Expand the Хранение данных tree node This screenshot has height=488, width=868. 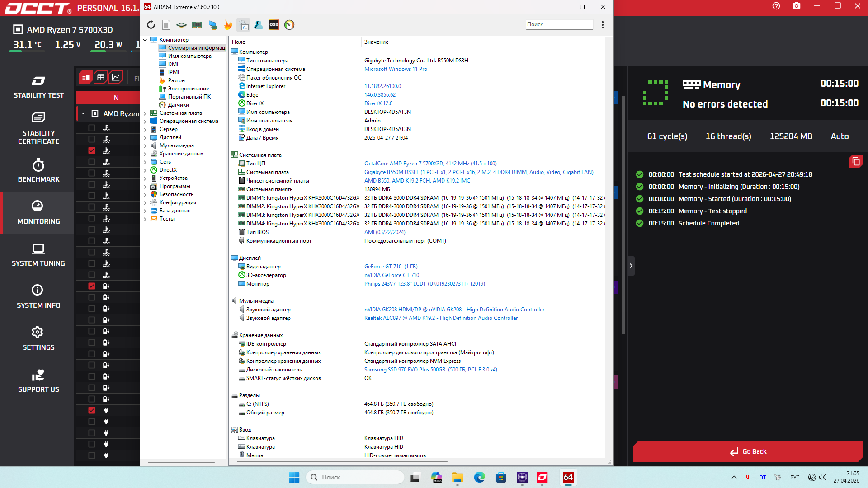click(x=145, y=154)
